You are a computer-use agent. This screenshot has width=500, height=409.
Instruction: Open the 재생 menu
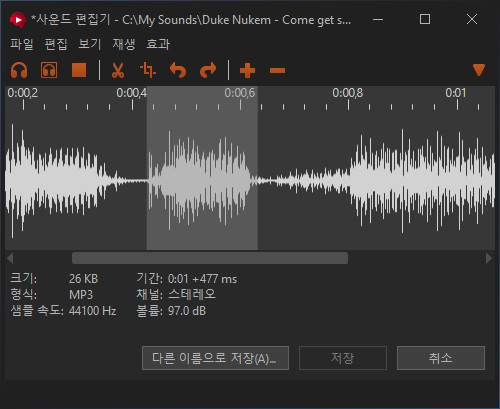click(x=124, y=44)
